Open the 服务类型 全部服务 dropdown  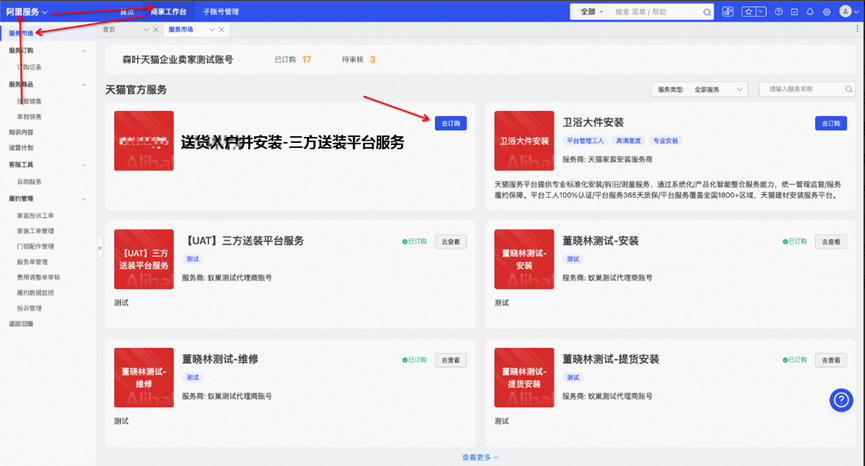700,89
